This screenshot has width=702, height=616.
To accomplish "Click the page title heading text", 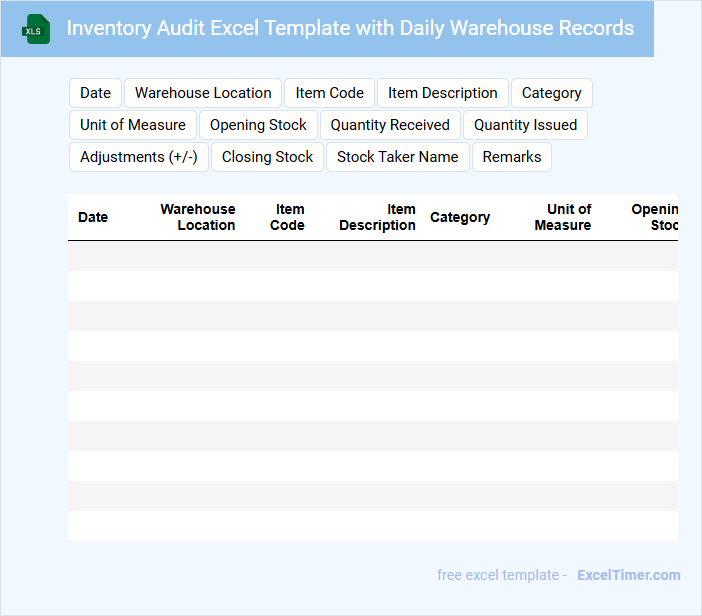I will click(350, 28).
